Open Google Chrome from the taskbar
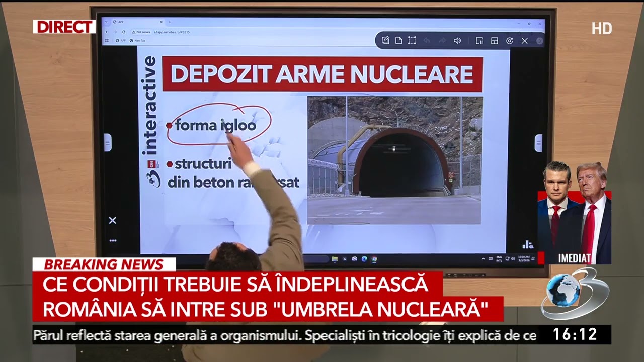The width and height of the screenshot is (644, 362). tap(374, 259)
